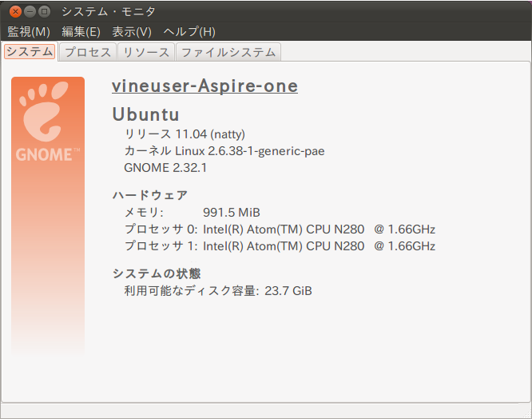The width and height of the screenshot is (532, 419).
Task: Click the リリース 11.04 (natty) line
Action: point(185,134)
